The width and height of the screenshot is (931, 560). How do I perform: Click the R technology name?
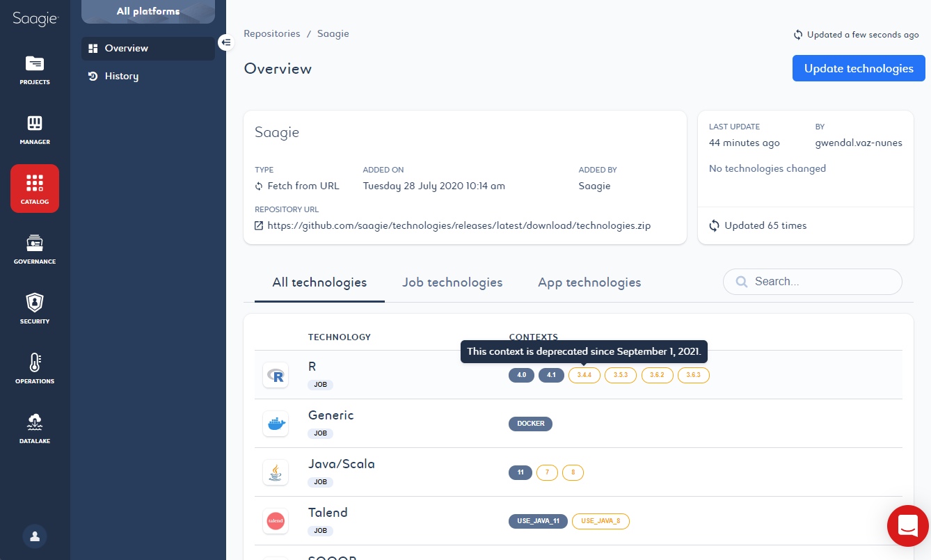(x=312, y=367)
